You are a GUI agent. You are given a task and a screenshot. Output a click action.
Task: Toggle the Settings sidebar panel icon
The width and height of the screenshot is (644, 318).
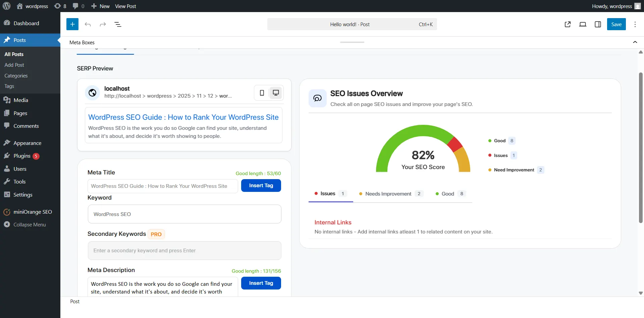pos(598,24)
